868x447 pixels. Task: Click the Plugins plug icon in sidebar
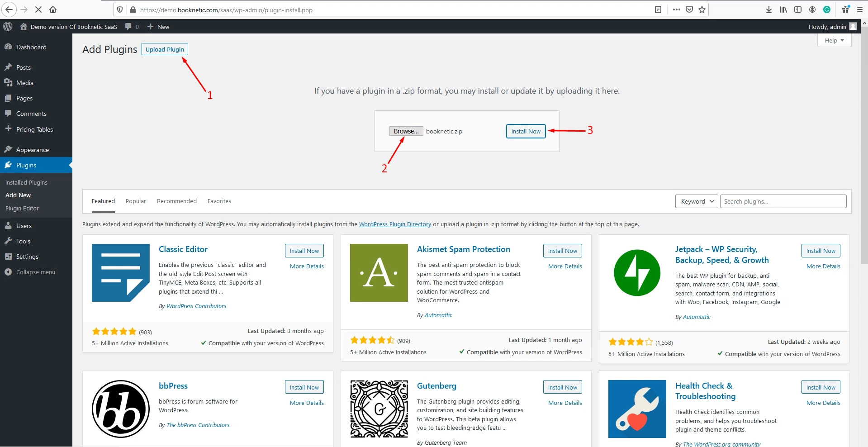(x=9, y=165)
